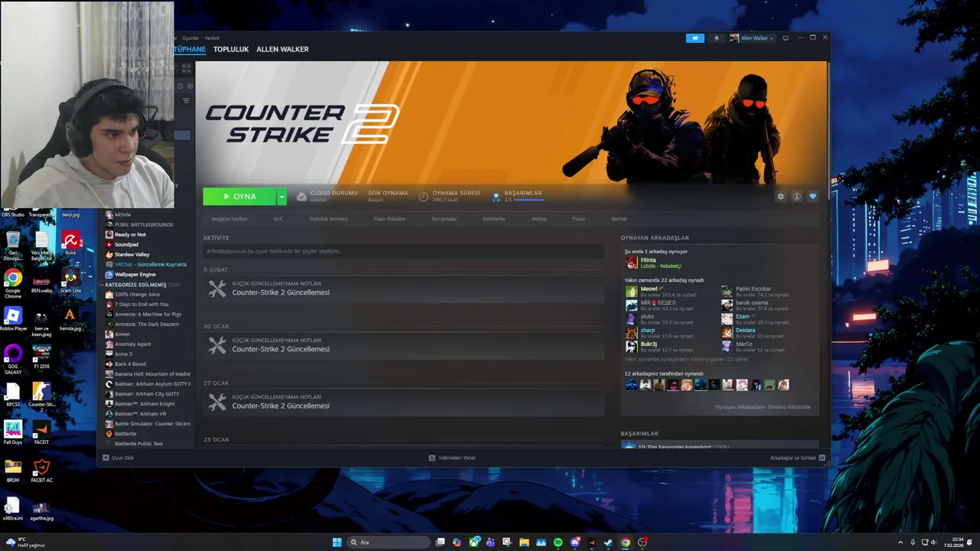Open library grid view icon in sidebar

click(x=186, y=67)
